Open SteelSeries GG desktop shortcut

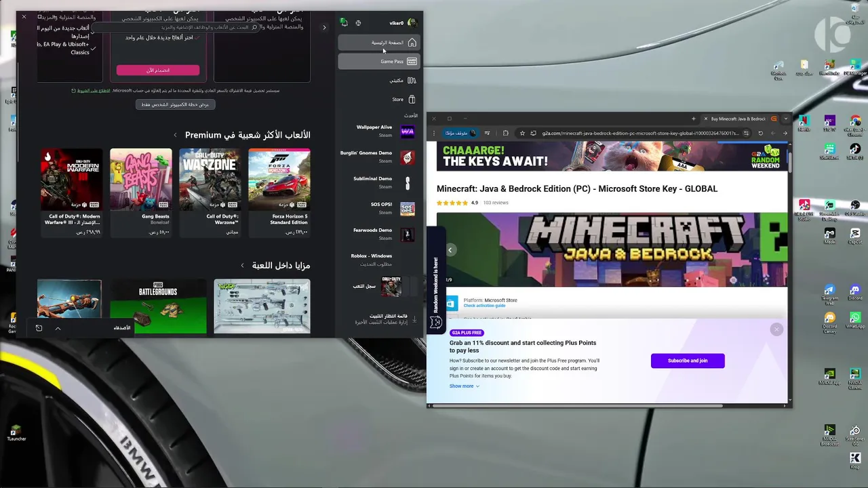855,434
